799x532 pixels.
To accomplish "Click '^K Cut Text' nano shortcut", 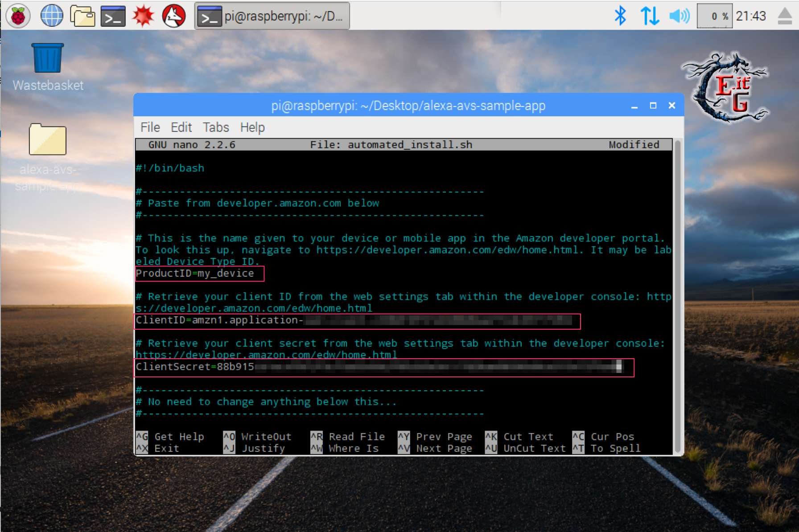I will coord(519,437).
